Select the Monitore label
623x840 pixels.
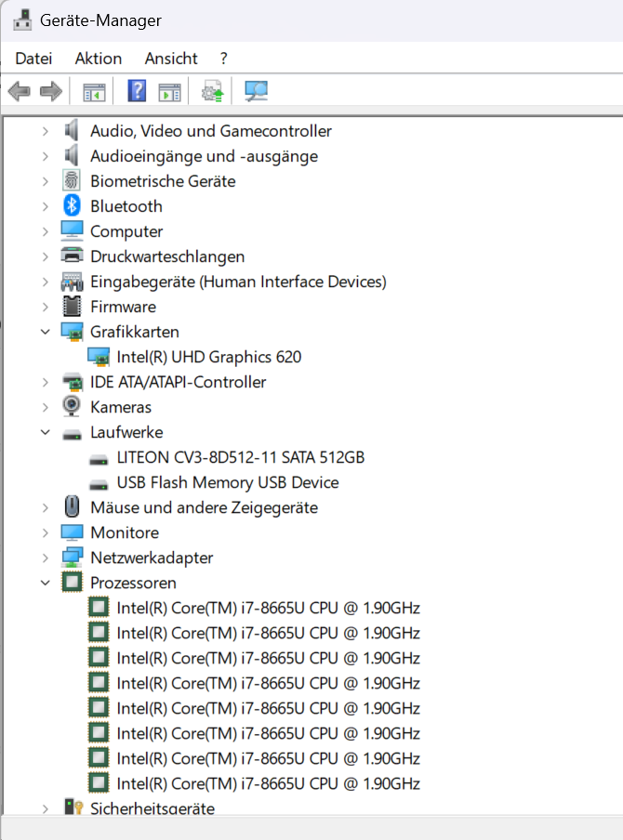tap(125, 532)
